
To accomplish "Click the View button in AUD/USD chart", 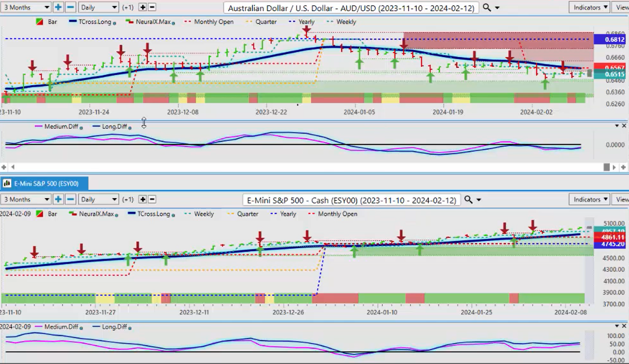I will pos(621,7).
